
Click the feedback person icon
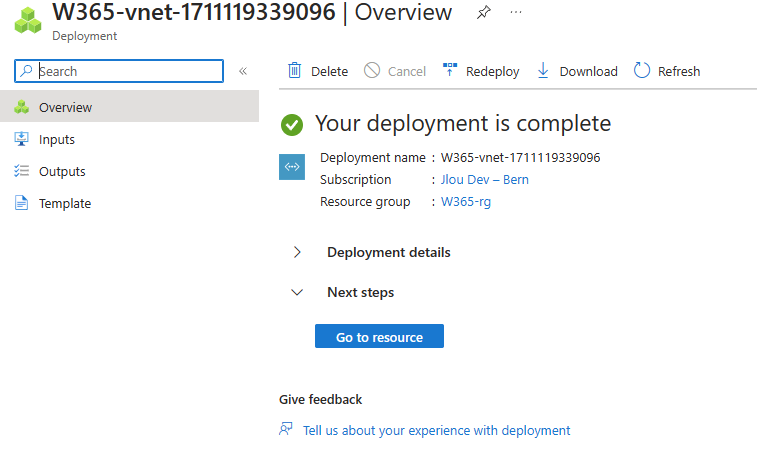(286, 429)
